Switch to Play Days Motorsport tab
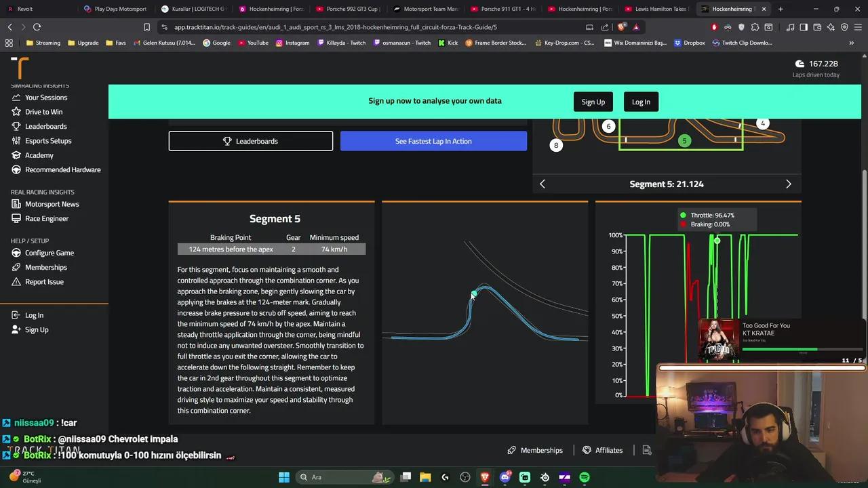The width and height of the screenshot is (868, 488). tap(115, 9)
